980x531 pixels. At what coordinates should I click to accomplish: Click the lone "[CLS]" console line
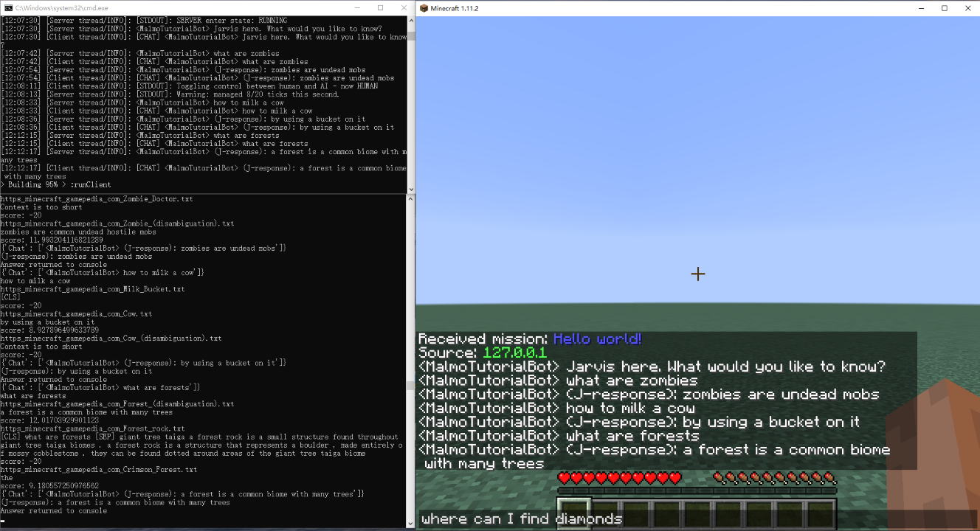pos(10,297)
